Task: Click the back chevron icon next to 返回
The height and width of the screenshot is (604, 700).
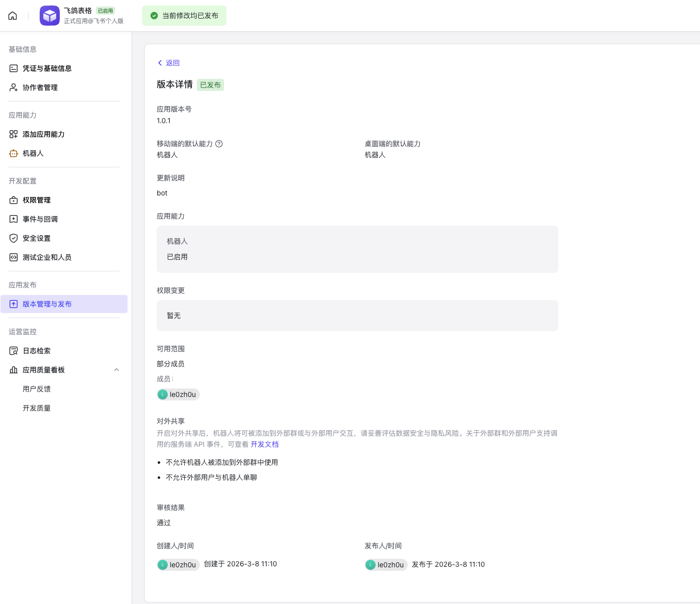Action: point(160,63)
